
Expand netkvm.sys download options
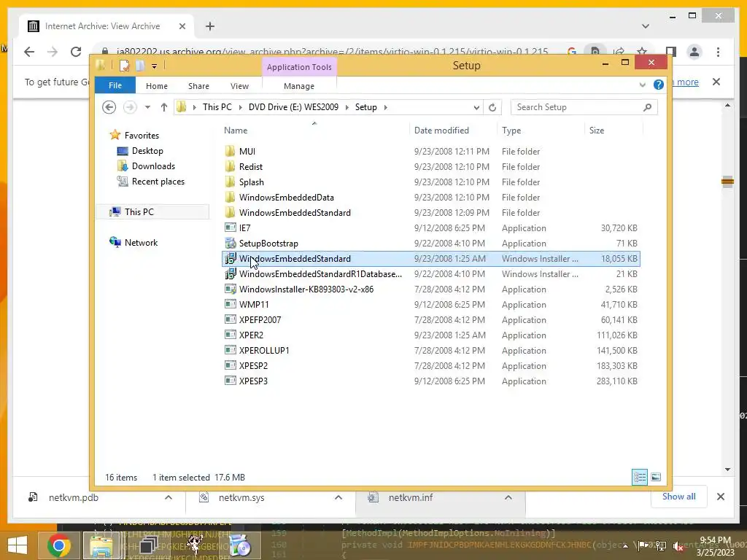click(338, 497)
